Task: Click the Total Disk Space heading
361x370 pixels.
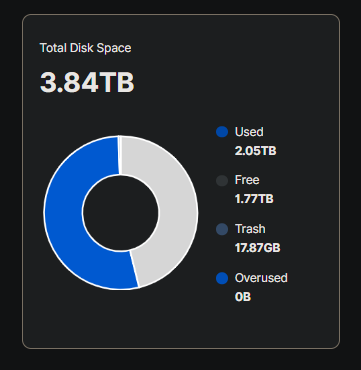Action: [85, 48]
